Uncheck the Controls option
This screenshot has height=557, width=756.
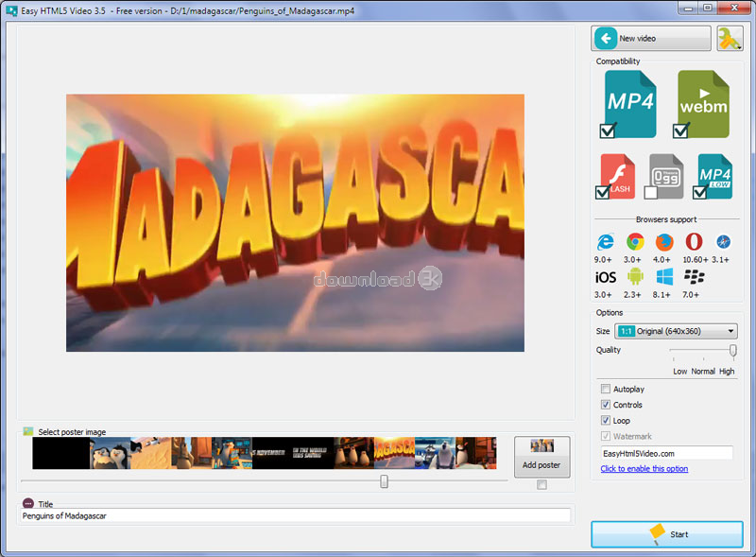tap(606, 405)
